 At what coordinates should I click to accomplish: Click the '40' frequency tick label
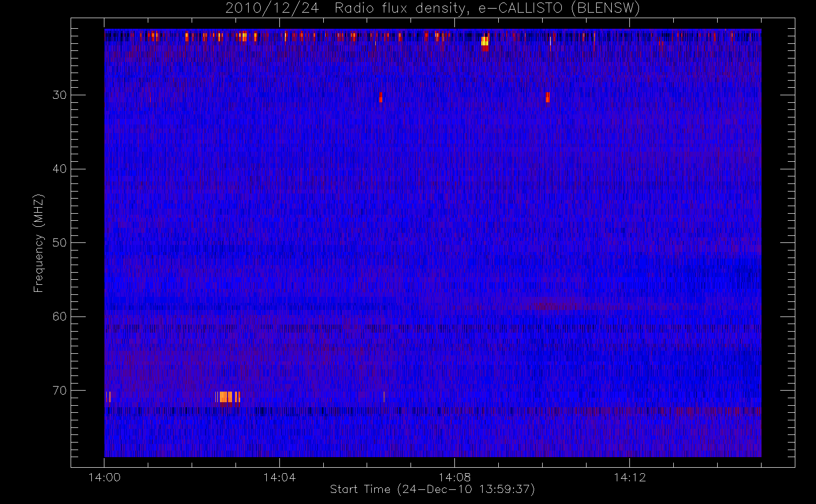click(60, 169)
